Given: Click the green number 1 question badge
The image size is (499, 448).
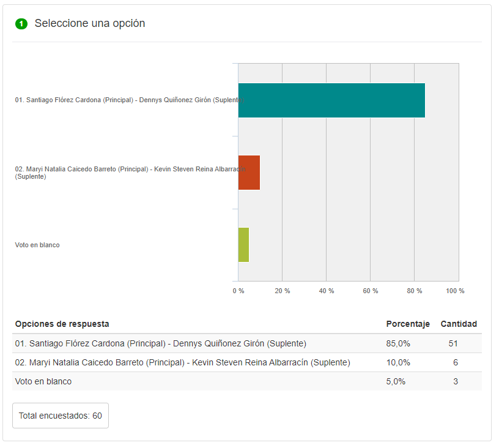Looking at the screenshot, I should click(21, 23).
